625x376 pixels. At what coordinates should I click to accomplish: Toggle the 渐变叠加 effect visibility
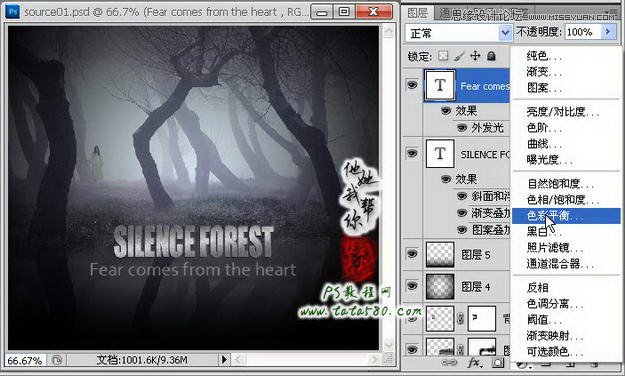point(462,213)
